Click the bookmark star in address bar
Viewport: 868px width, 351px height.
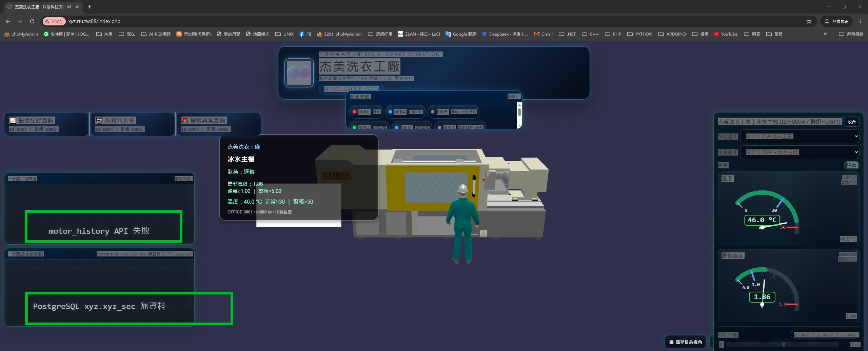(x=809, y=21)
